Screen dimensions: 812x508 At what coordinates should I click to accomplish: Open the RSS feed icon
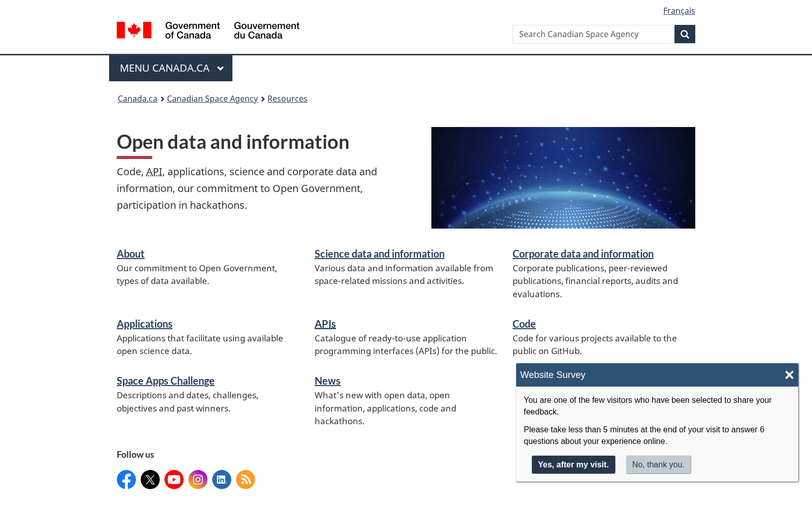pos(246,480)
